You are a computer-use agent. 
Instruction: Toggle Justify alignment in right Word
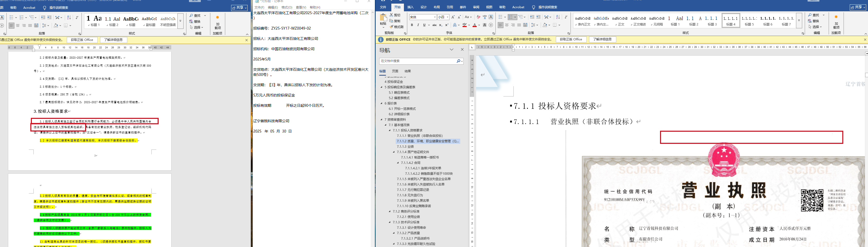pos(519,25)
